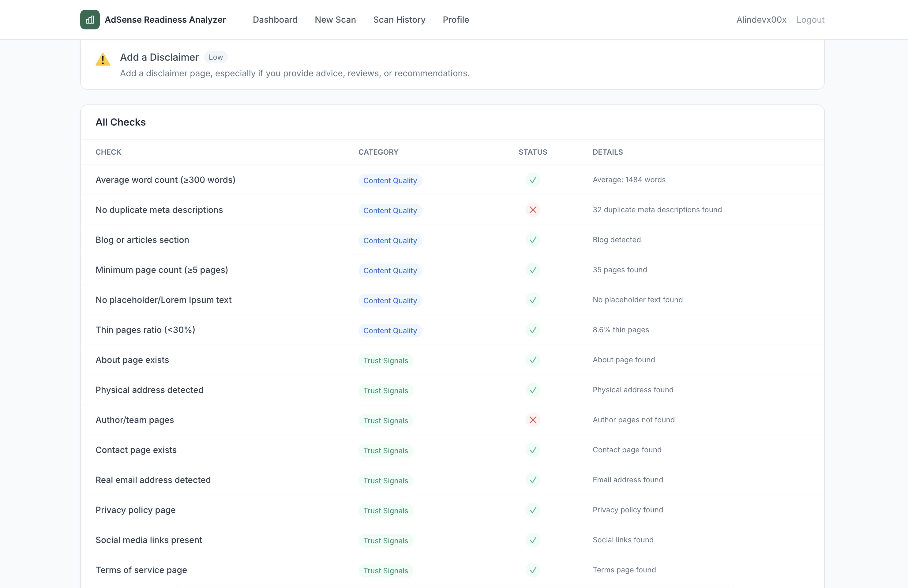The height and width of the screenshot is (588, 908).
Task: Open the Dashboard nav item
Action: coord(275,20)
